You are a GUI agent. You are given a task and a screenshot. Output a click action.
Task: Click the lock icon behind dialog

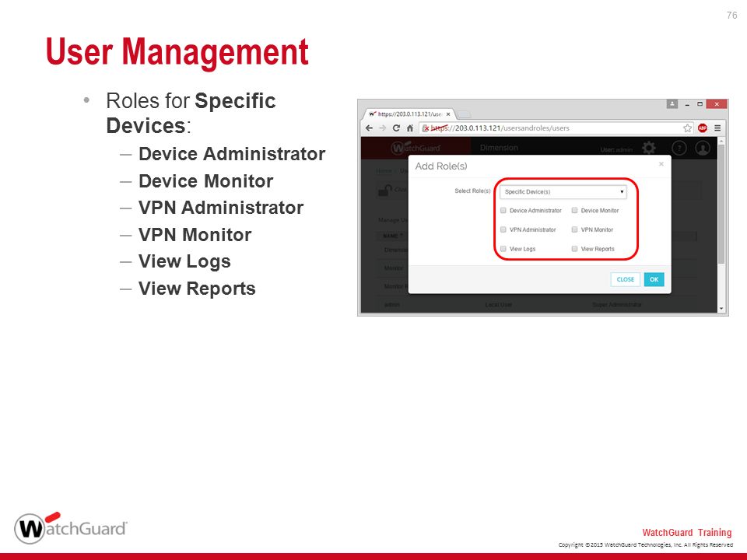tap(385, 190)
